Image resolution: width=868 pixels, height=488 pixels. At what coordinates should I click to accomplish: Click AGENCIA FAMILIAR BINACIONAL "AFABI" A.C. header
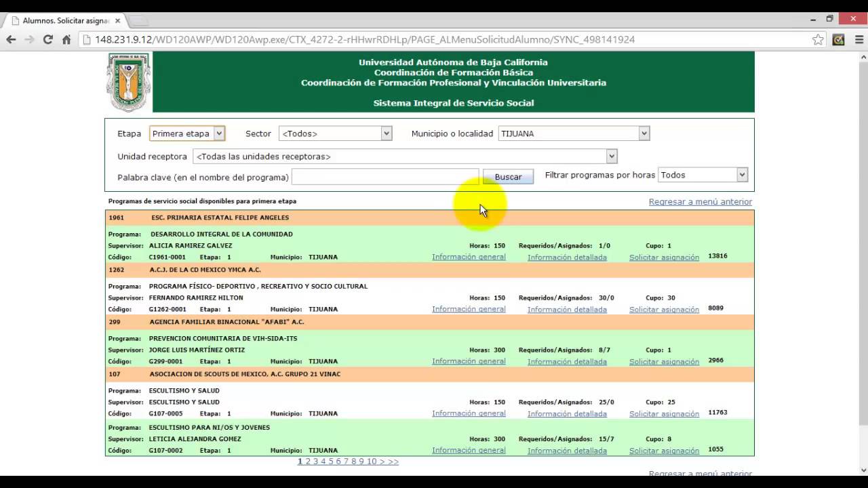tap(429, 322)
